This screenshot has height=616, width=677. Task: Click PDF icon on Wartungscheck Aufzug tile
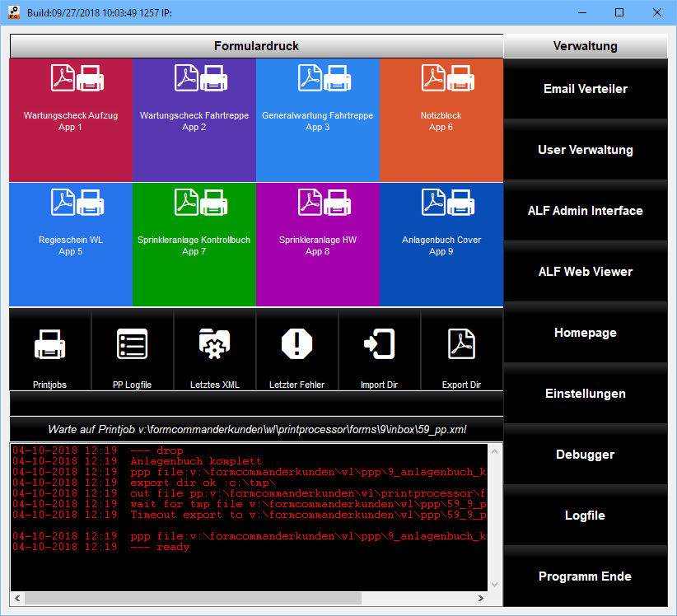63,78
